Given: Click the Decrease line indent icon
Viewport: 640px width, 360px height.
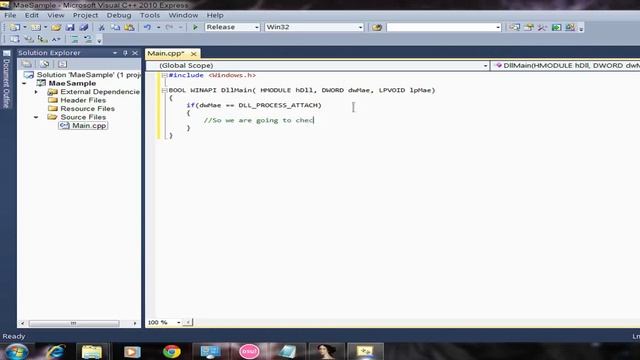Looking at the screenshot, I should [x=74, y=39].
